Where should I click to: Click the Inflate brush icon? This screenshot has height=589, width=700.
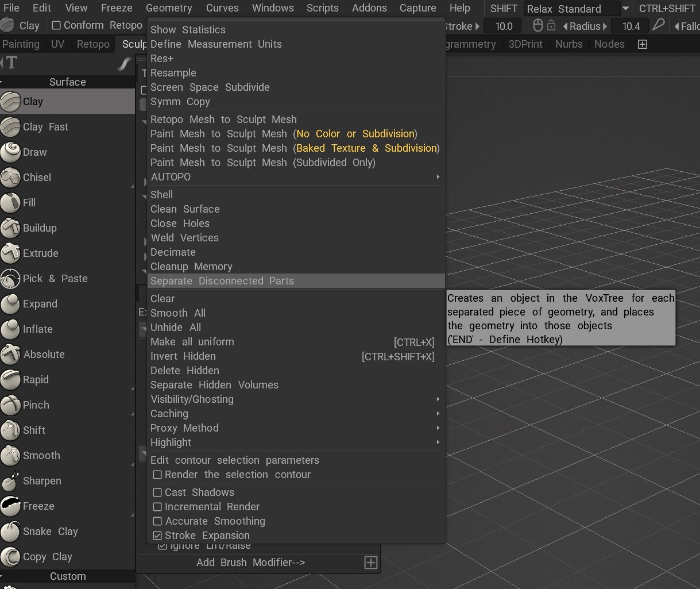pyautogui.click(x=10, y=329)
